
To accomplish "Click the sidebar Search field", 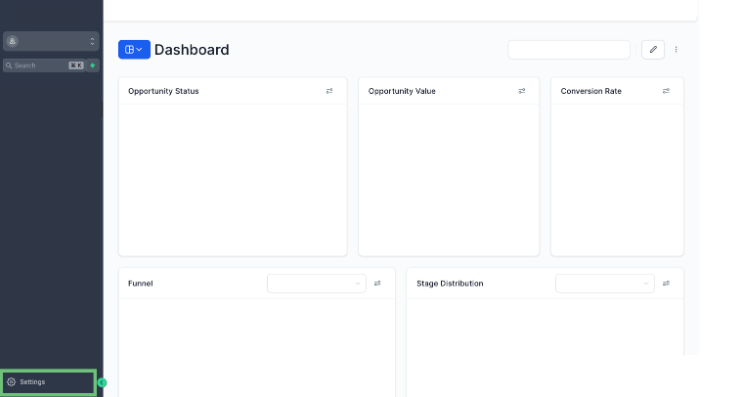I will tap(44, 65).
